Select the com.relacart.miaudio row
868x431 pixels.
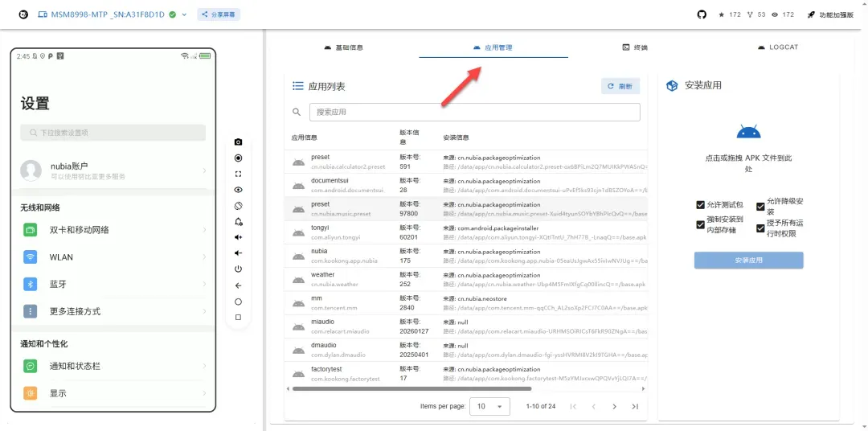coord(465,326)
